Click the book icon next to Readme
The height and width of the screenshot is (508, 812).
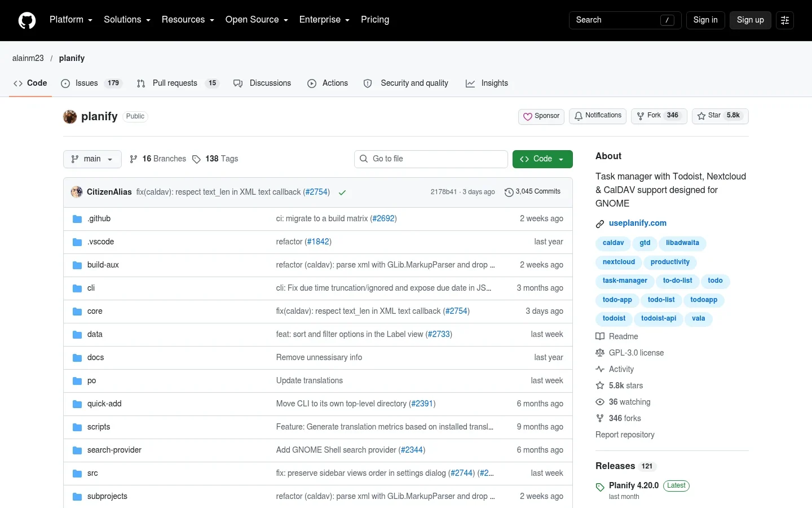click(x=600, y=336)
